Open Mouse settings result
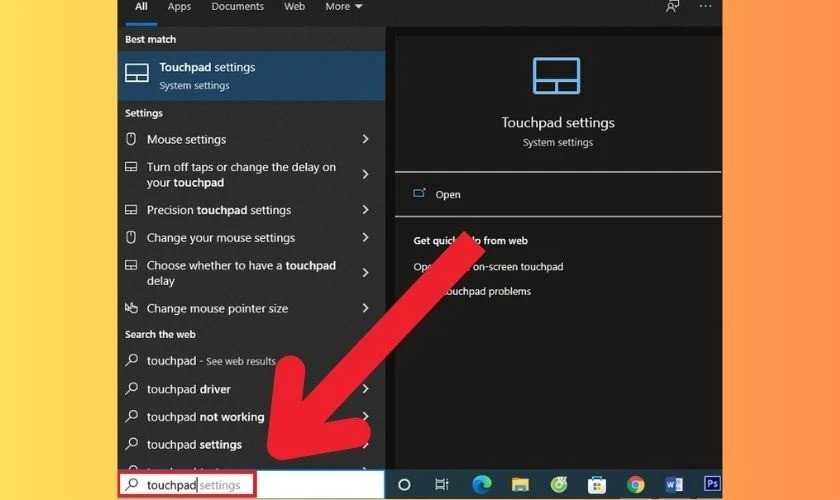 pos(251,139)
